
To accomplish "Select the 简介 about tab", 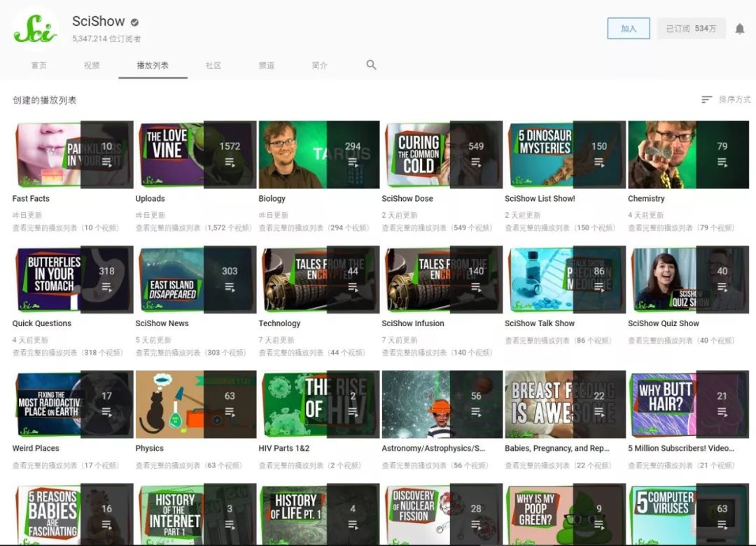I will point(319,65).
